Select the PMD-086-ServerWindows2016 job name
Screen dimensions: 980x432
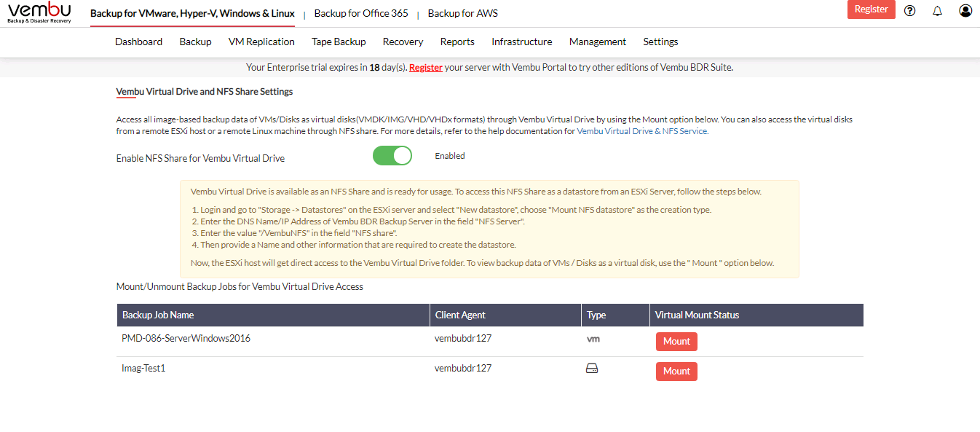(186, 338)
